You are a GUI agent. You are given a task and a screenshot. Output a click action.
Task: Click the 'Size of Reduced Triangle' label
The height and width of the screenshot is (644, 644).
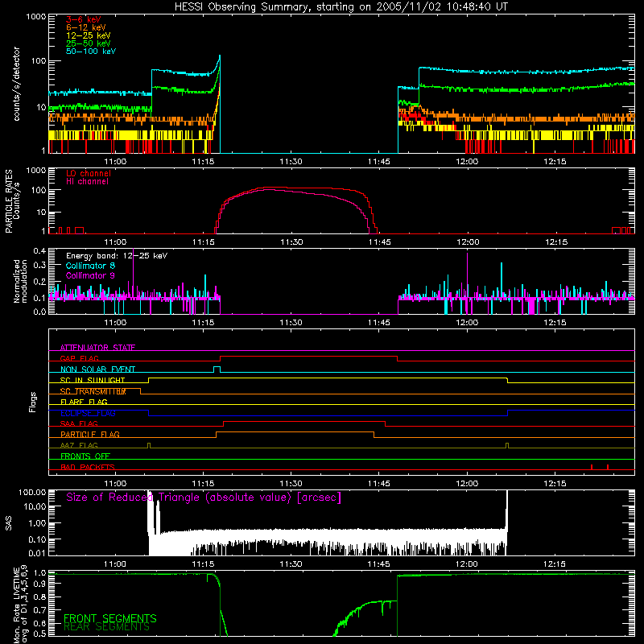[x=204, y=497]
